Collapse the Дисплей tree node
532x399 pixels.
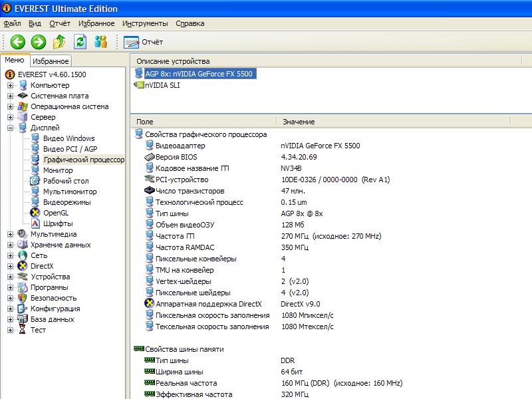[x=10, y=128]
